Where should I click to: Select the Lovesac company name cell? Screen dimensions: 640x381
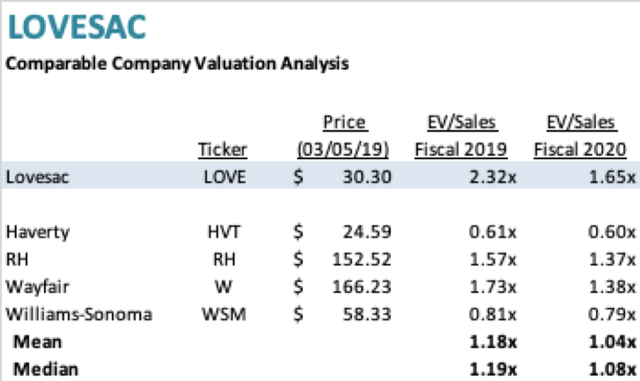point(38,177)
